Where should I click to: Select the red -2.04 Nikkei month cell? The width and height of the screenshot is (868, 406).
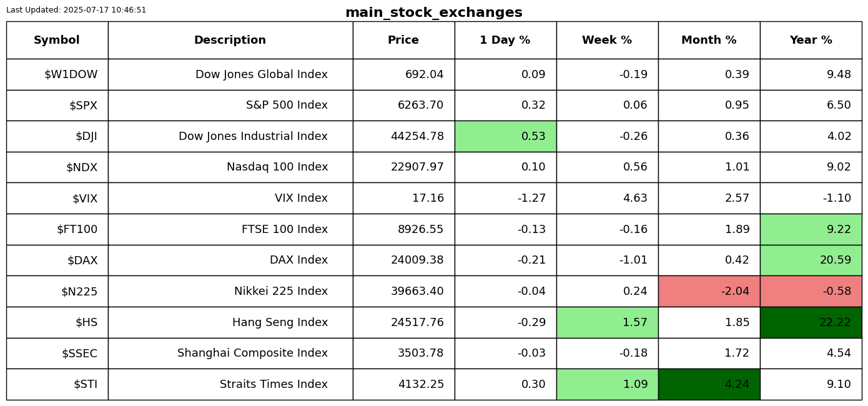pos(709,292)
